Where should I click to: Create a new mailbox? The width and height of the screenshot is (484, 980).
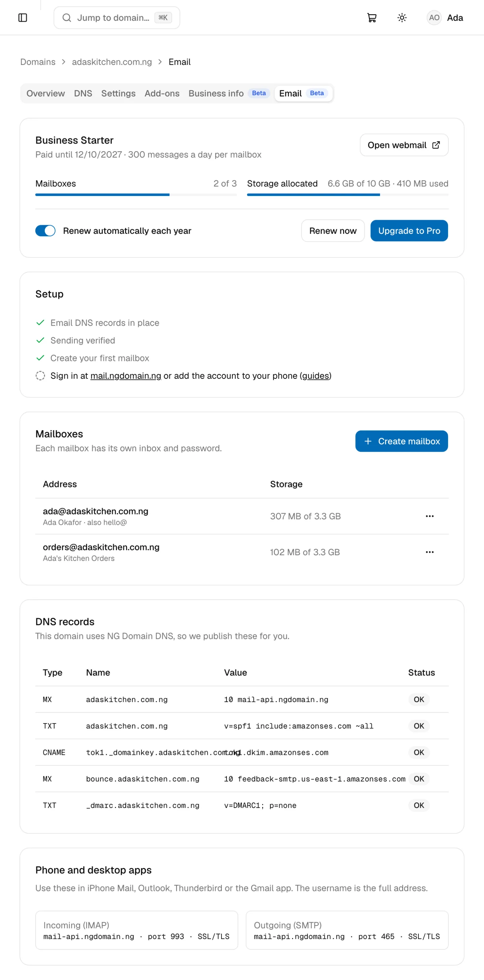click(x=401, y=441)
